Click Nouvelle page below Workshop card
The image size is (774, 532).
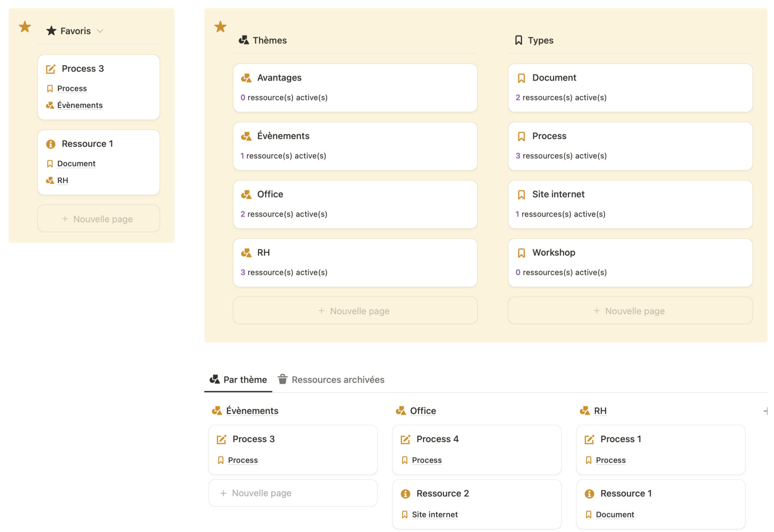point(630,310)
